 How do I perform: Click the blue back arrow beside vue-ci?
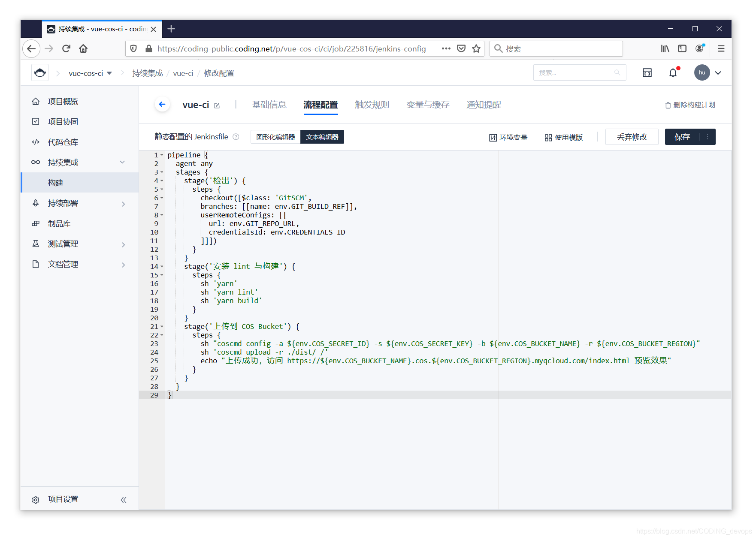click(162, 104)
